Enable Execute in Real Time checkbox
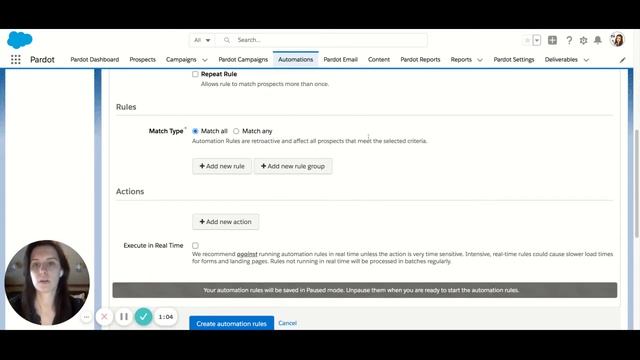The width and height of the screenshot is (640, 360). [x=195, y=246]
